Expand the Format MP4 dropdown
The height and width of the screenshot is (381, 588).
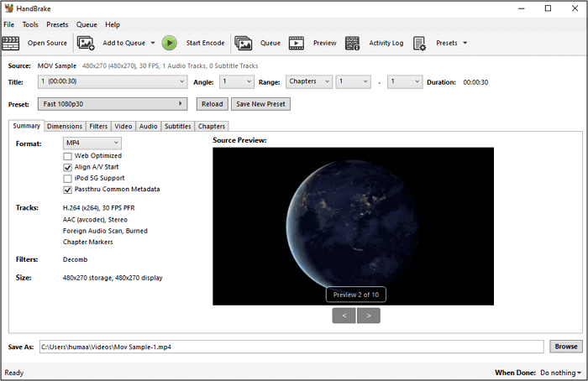click(x=92, y=144)
